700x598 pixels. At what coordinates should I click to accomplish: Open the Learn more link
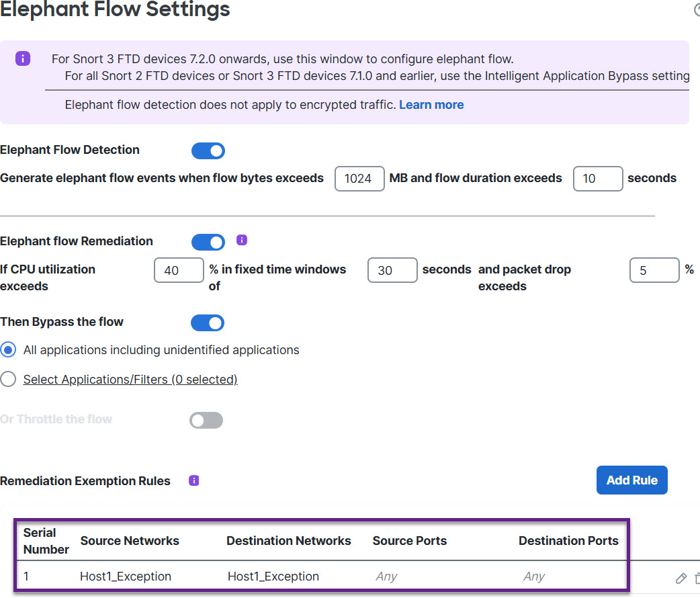pyautogui.click(x=431, y=105)
